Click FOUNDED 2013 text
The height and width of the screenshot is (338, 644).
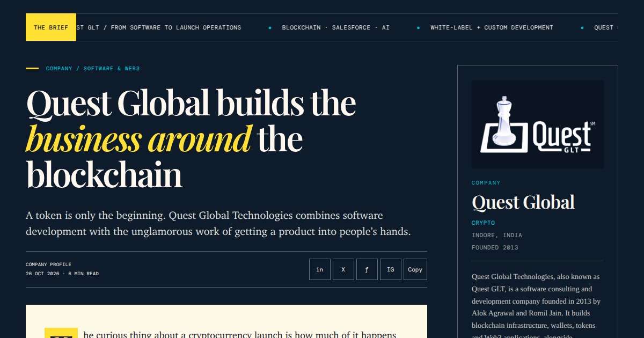pyautogui.click(x=495, y=248)
